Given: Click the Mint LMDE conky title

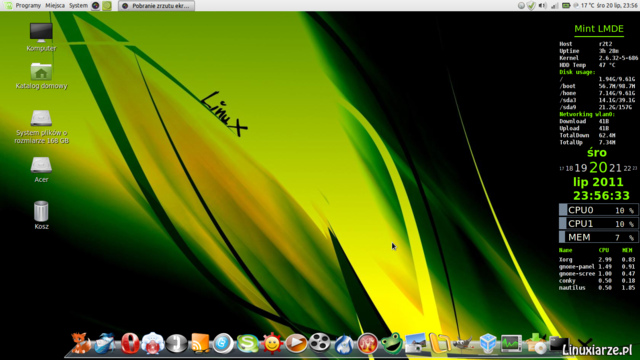Looking at the screenshot, I should pos(599,29).
